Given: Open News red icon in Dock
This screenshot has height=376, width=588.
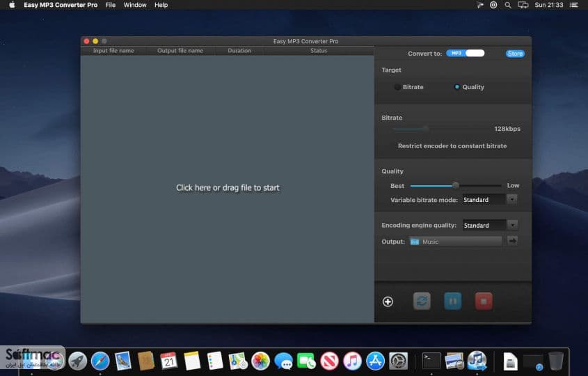Looking at the screenshot, I should pos(329,361).
